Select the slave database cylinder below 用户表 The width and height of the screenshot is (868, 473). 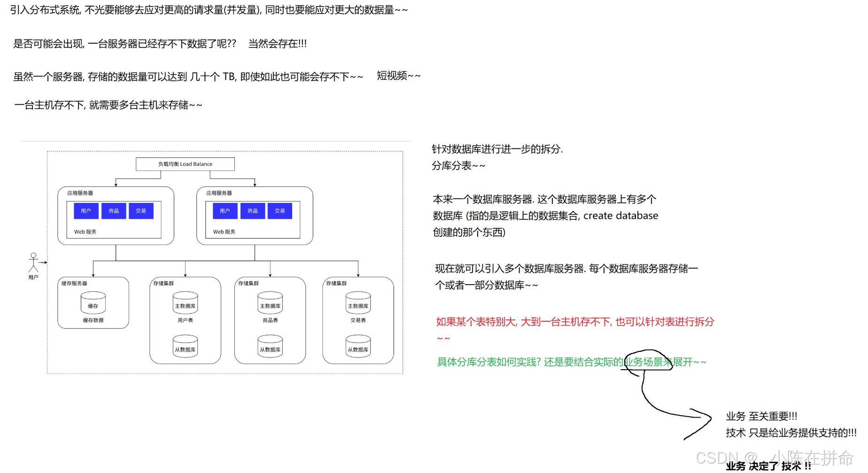(x=185, y=346)
